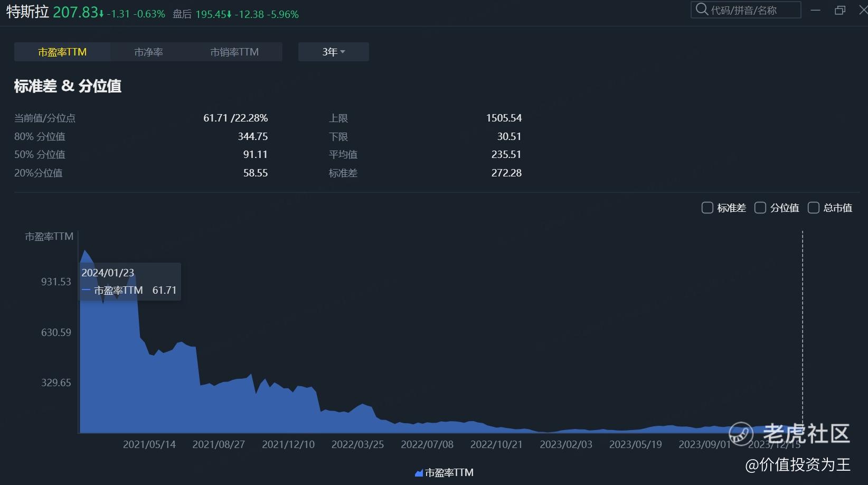Click the 630.59 y-axis label
The height and width of the screenshot is (485, 868).
[56, 332]
